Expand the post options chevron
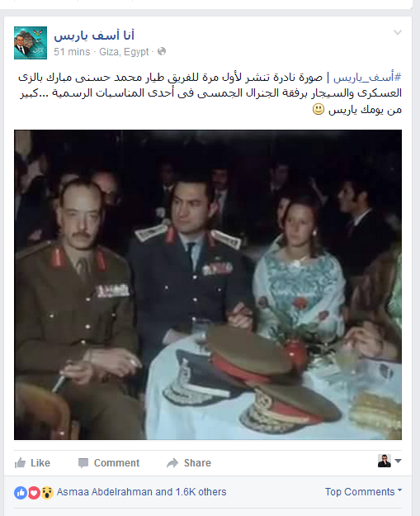 pos(398,32)
